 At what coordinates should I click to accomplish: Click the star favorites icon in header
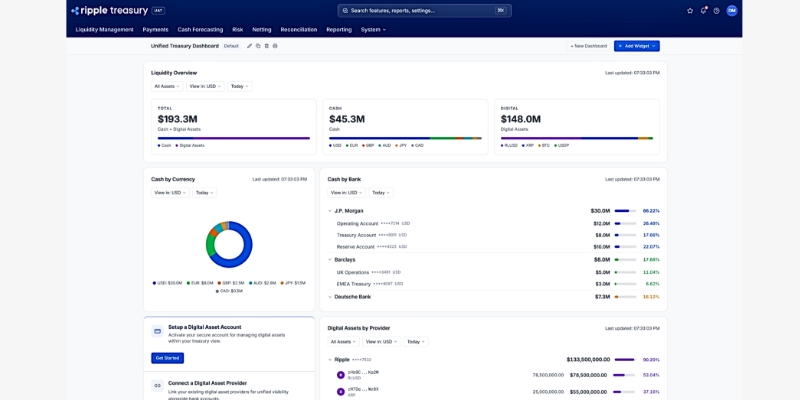tap(690, 10)
